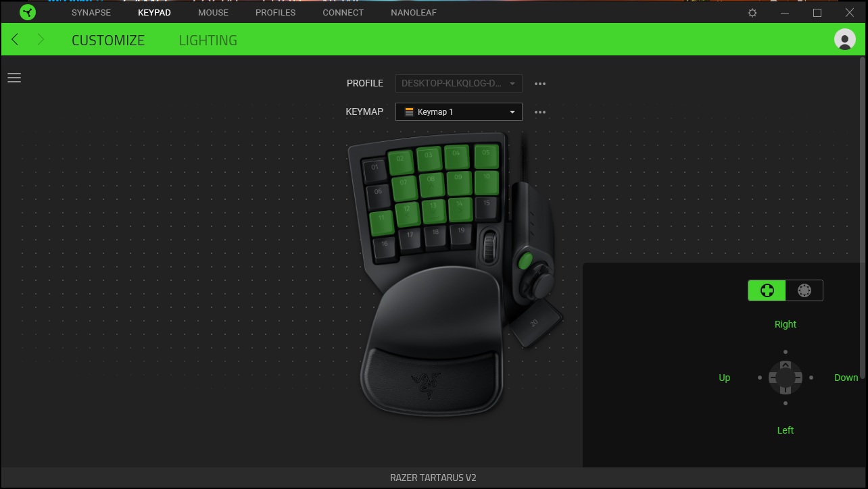Switch to the Mouse tab

point(213,13)
